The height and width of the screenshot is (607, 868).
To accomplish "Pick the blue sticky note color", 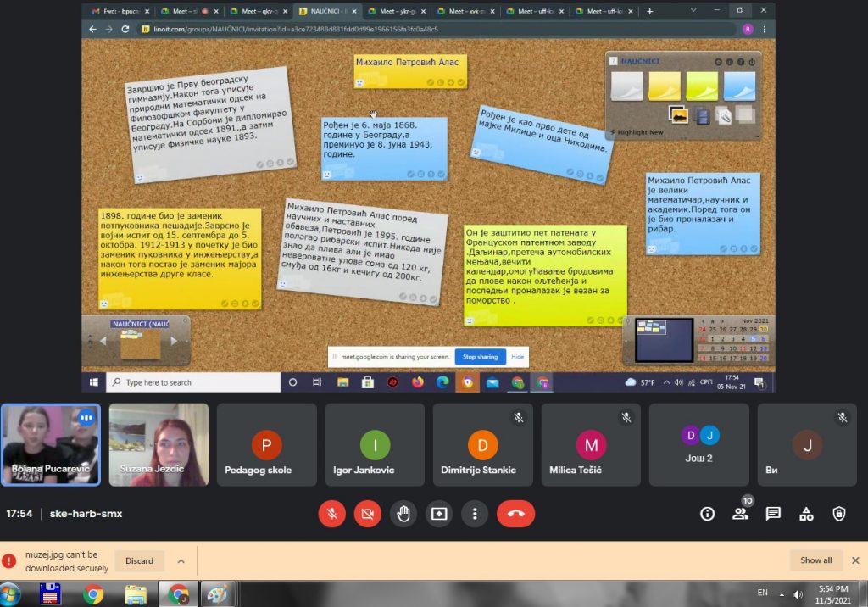I will [x=739, y=86].
